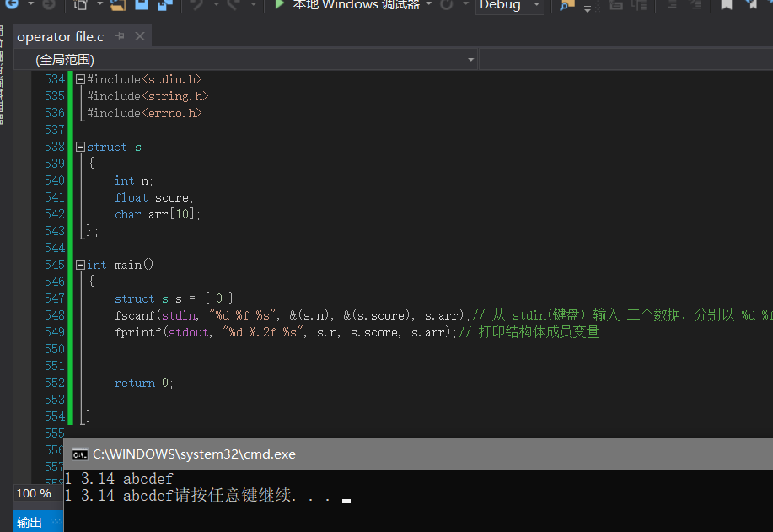Click the fscanf(stdin call in code
This screenshot has width=773, height=532.
(293, 315)
